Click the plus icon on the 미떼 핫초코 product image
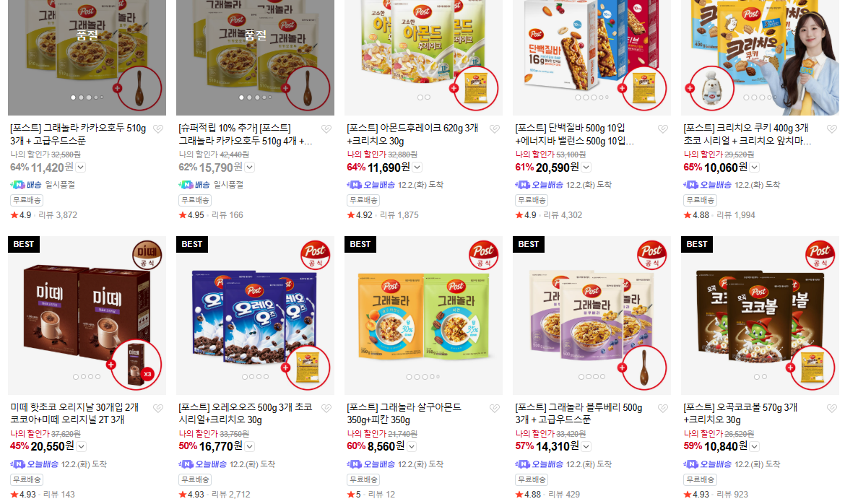Image resolution: width=858 pixels, height=504 pixels. pos(111,365)
